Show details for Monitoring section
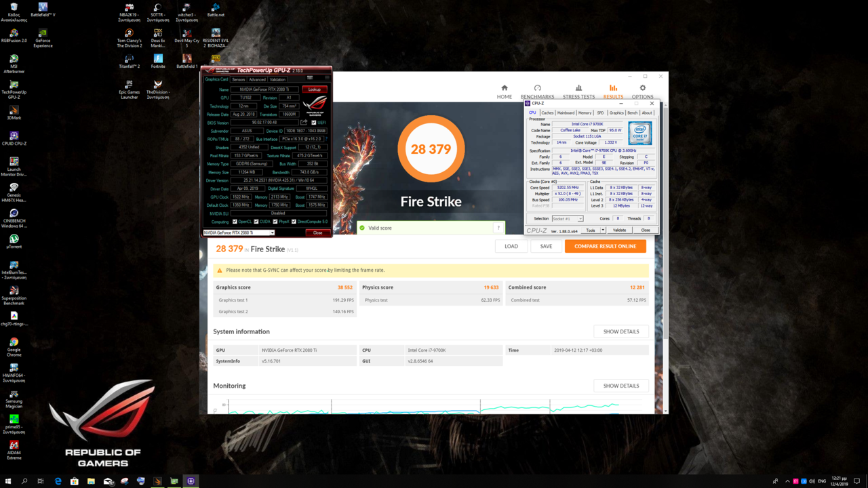Screen dimensions: 868x488 pyautogui.click(x=621, y=386)
